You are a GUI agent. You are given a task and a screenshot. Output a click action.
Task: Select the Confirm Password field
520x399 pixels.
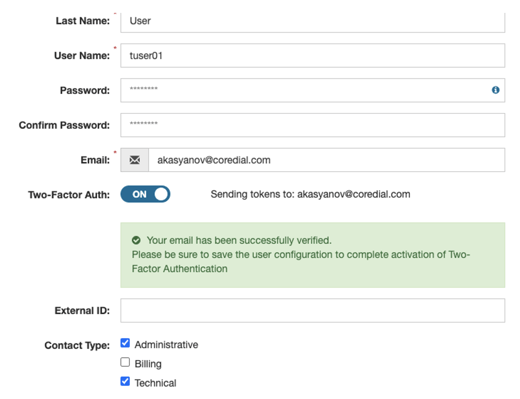click(313, 125)
